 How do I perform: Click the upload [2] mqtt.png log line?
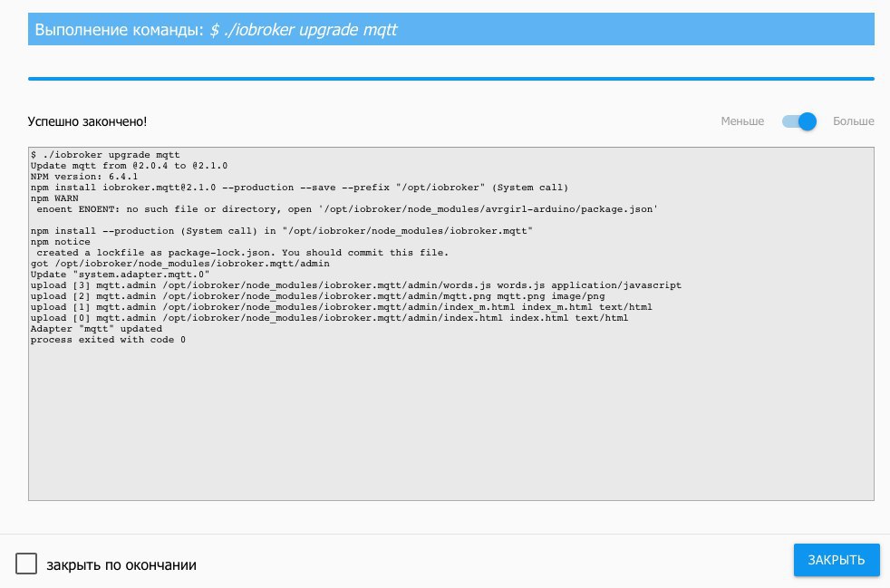pos(318,295)
